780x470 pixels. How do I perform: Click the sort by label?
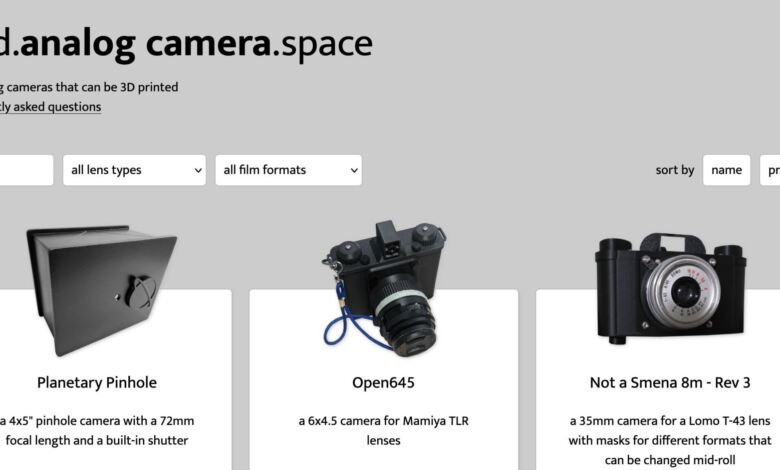pos(675,170)
